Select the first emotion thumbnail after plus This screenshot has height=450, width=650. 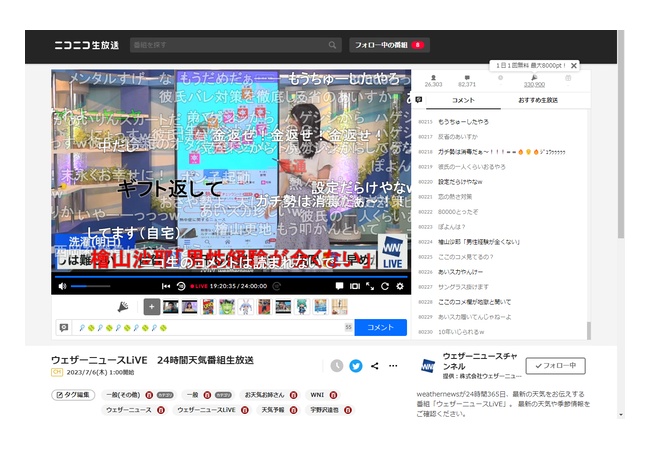[170, 307]
